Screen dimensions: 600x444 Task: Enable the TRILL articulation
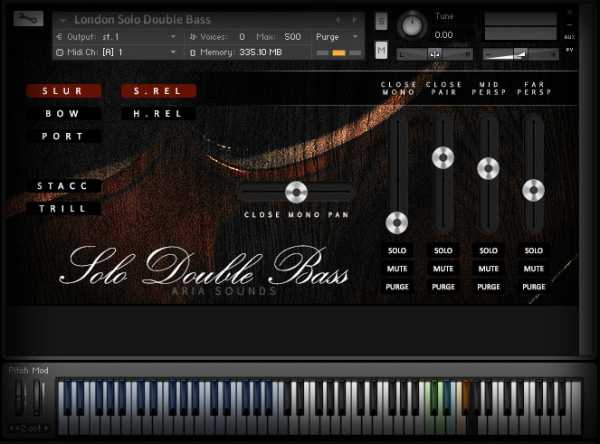(64, 209)
